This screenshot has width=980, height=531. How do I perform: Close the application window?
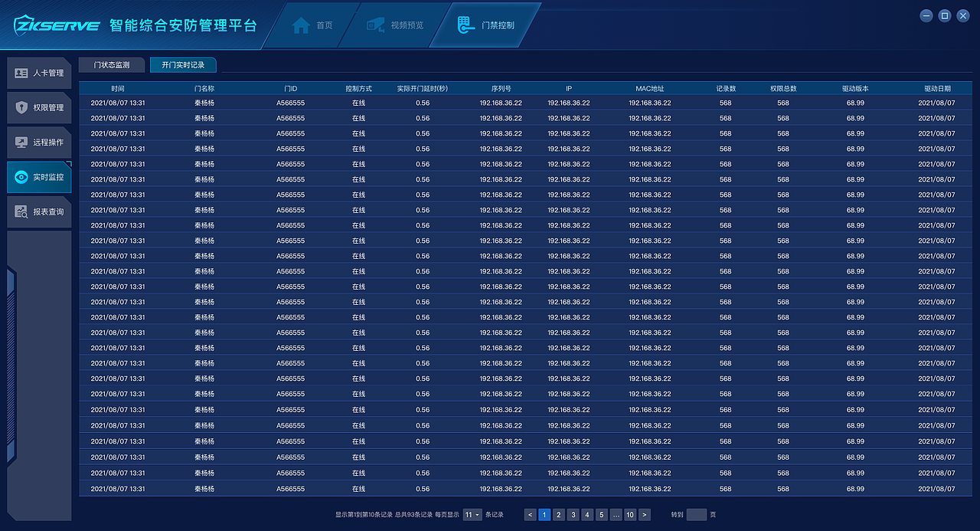964,15
